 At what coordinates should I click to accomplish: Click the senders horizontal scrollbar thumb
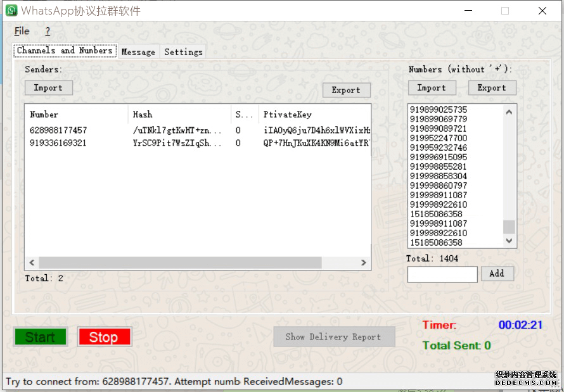180,263
